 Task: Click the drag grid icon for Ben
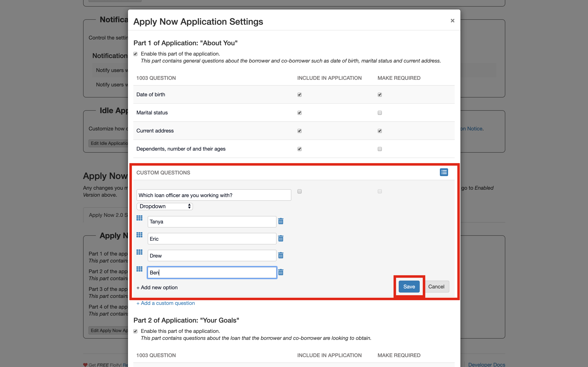click(x=139, y=269)
